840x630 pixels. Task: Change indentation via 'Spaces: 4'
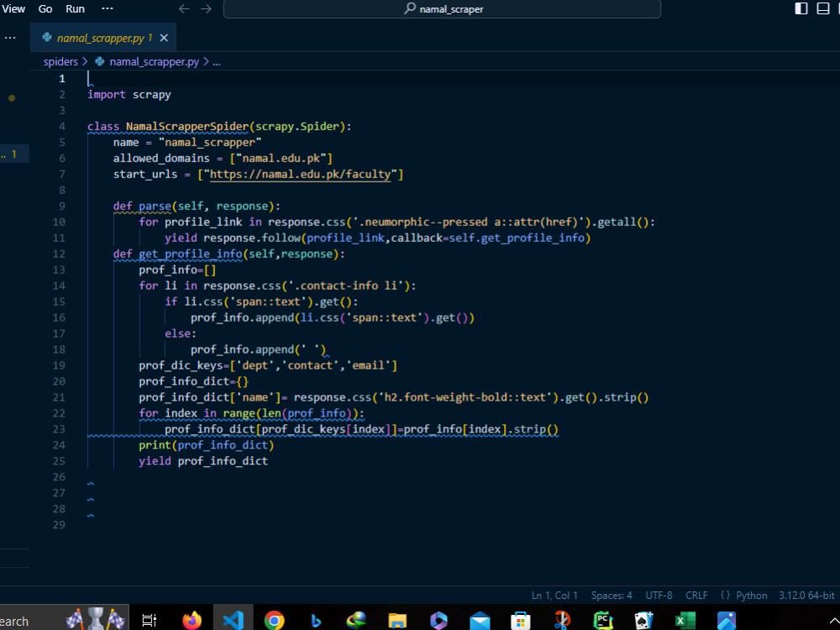(612, 596)
